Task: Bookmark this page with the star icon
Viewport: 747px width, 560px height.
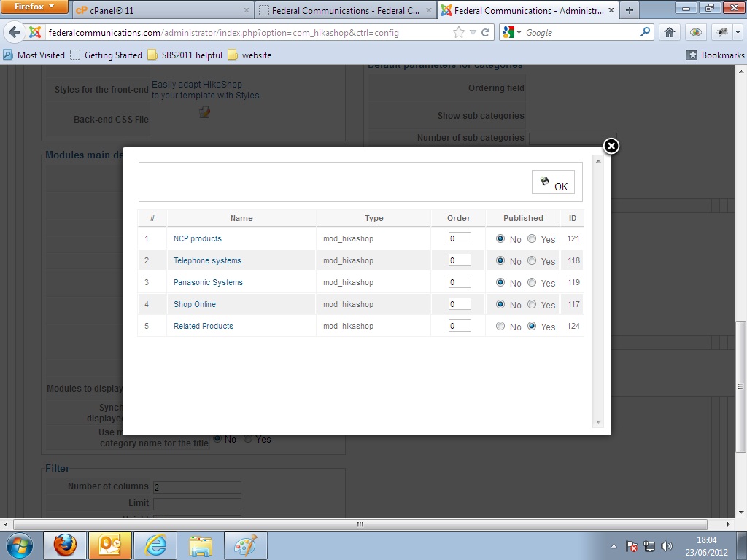Action: (458, 32)
